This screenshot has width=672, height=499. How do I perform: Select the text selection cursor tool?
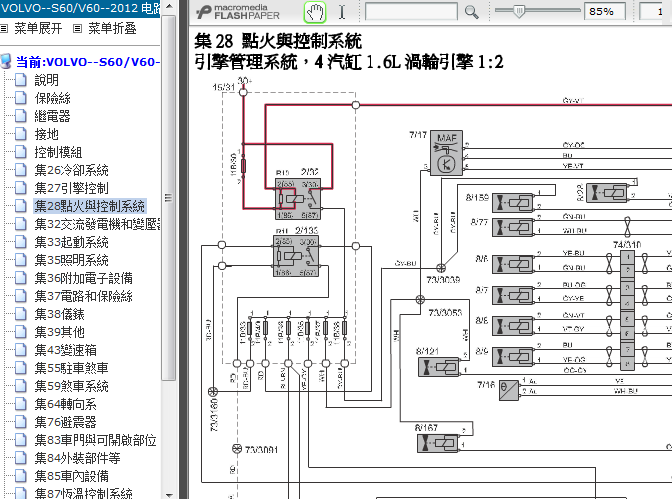point(342,12)
